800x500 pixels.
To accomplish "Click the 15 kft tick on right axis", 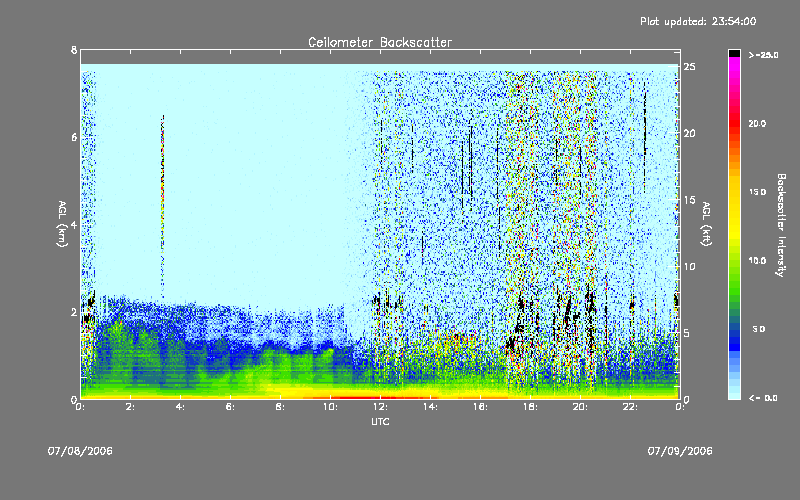I will pos(690,200).
